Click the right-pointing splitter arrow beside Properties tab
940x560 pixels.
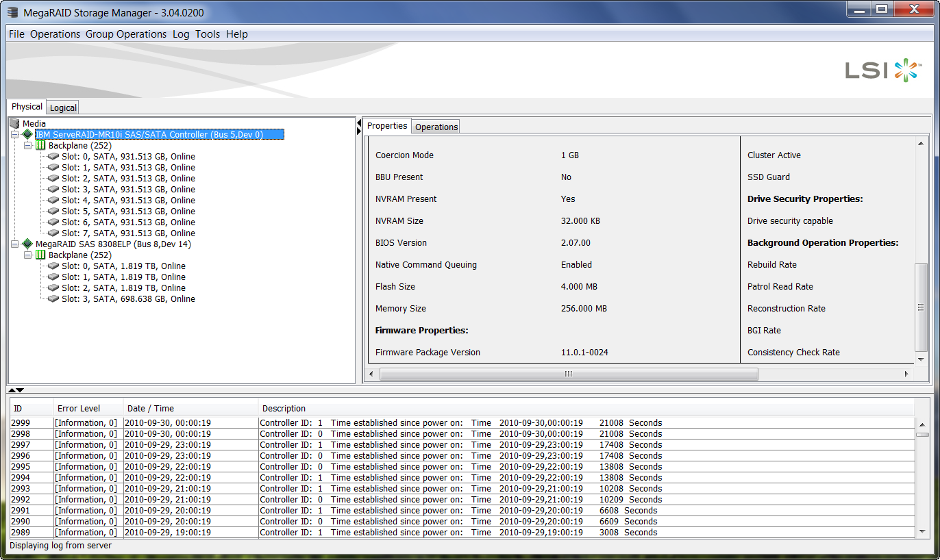click(x=359, y=131)
